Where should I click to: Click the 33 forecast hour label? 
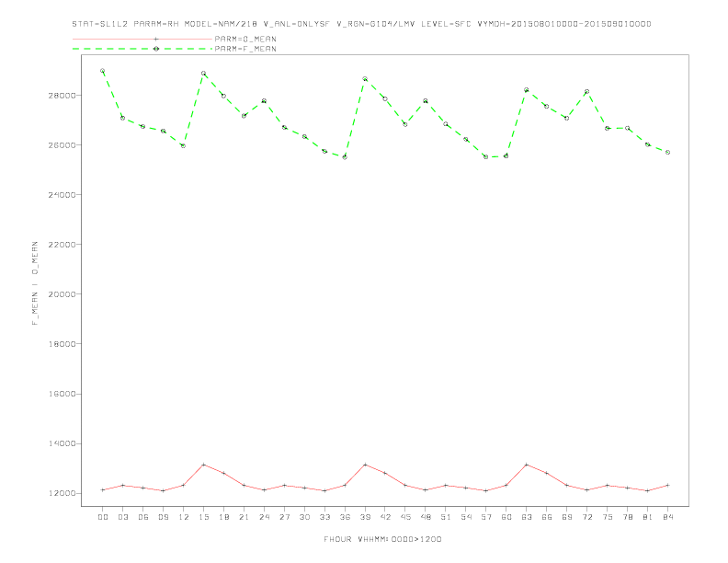click(x=324, y=517)
